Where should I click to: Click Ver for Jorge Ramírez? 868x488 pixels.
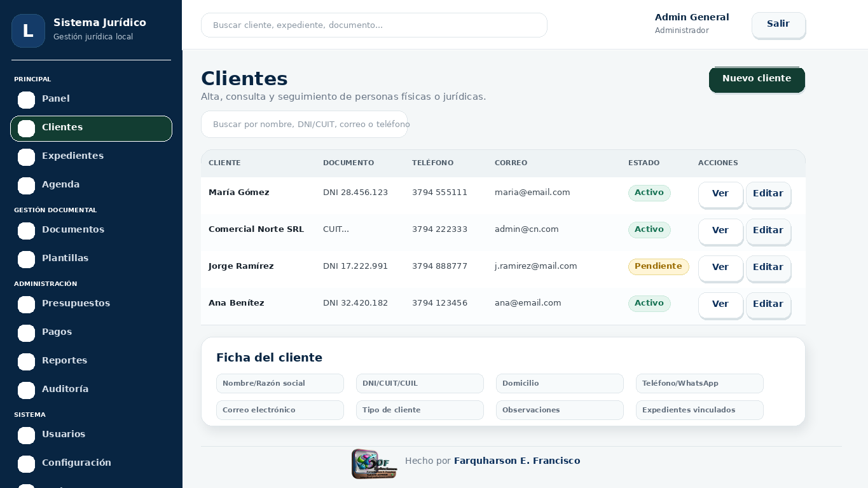[x=720, y=268]
